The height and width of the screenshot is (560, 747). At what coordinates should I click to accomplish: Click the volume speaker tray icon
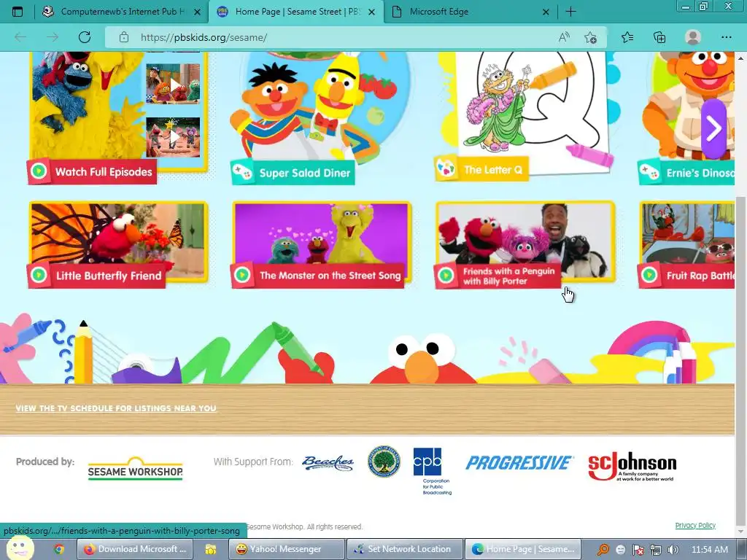(673, 550)
